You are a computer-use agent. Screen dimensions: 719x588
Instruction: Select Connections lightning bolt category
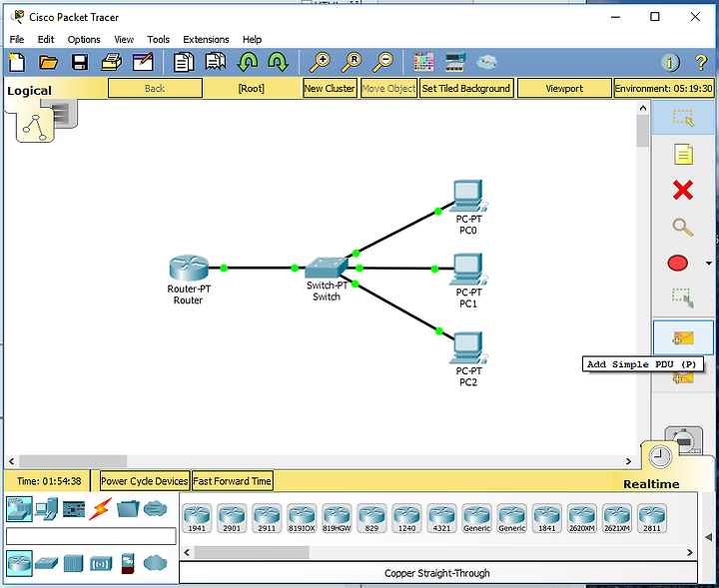101,509
